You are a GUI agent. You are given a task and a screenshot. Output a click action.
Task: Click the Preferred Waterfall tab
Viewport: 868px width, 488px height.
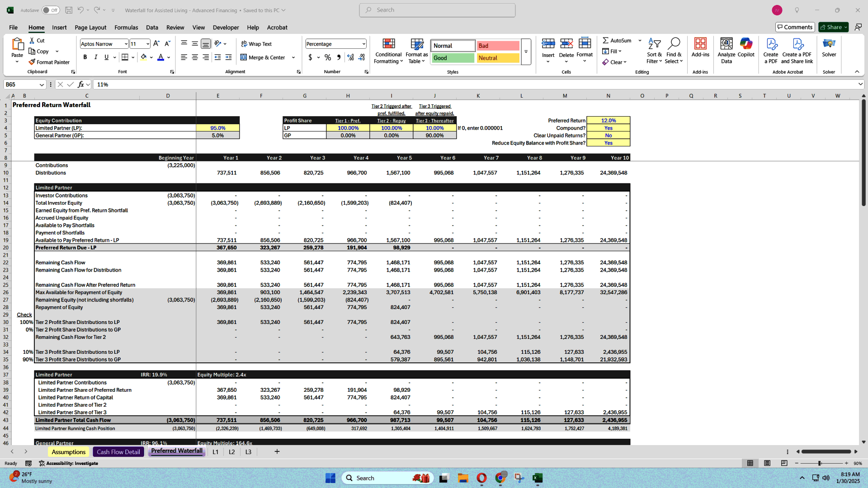(x=176, y=452)
